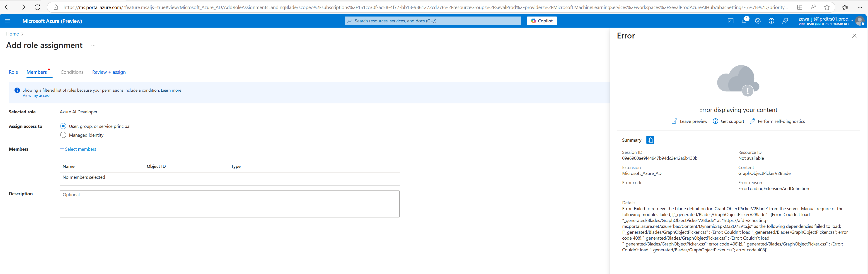Click Get support
This screenshot has height=274, width=868.
pyautogui.click(x=728, y=121)
